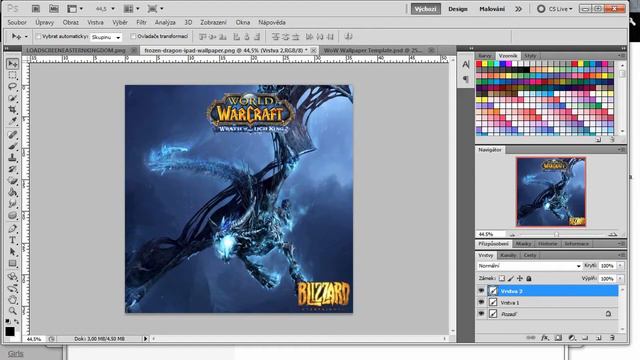Launch Mini Bridge from the top bar

53,9
